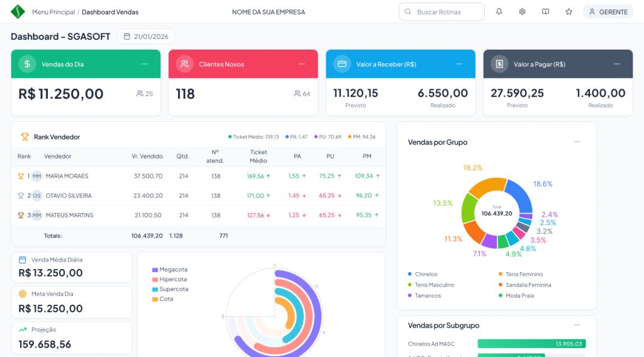Viewport: 644px width, 357px height.
Task: Go to Menu Principal breadcrumb
Action: (53, 12)
